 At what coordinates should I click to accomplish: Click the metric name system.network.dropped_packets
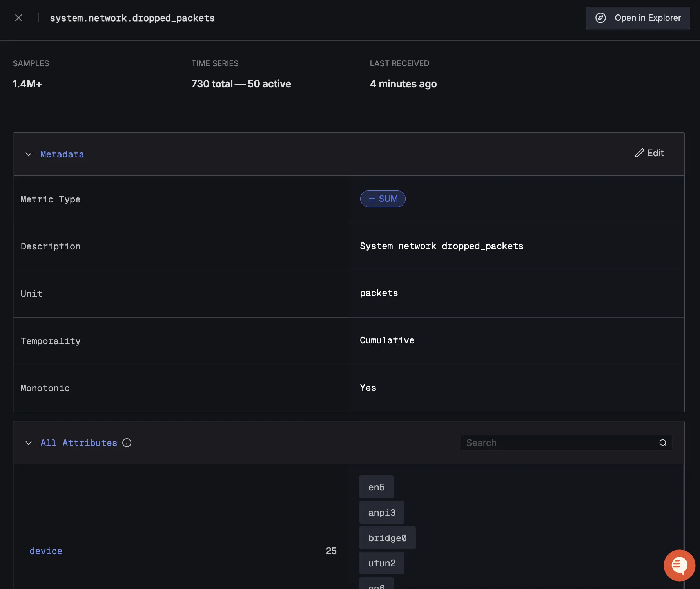132,18
